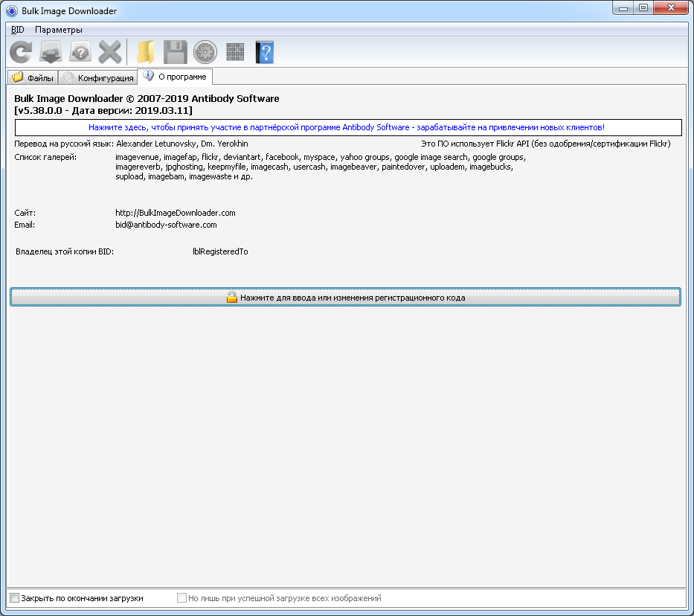Toggle Но лишь при успешной загрузке checkbox
Image resolution: width=694 pixels, height=616 pixels.
[x=181, y=598]
